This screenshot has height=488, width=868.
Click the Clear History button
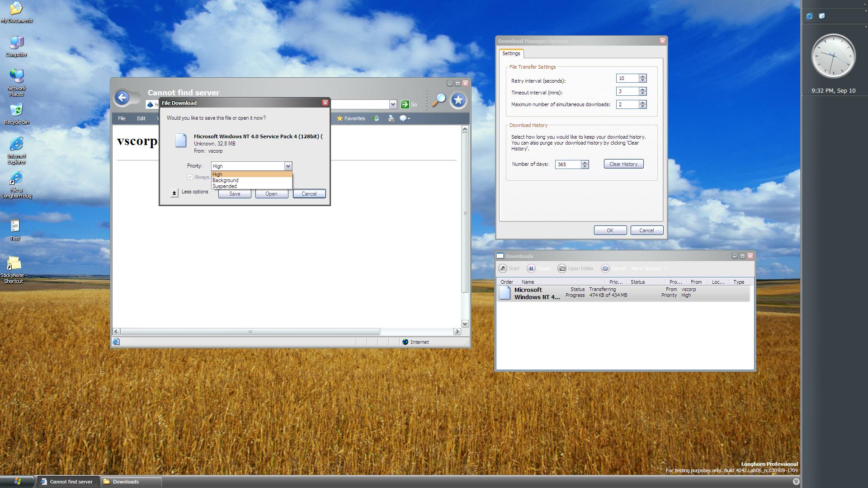(623, 164)
